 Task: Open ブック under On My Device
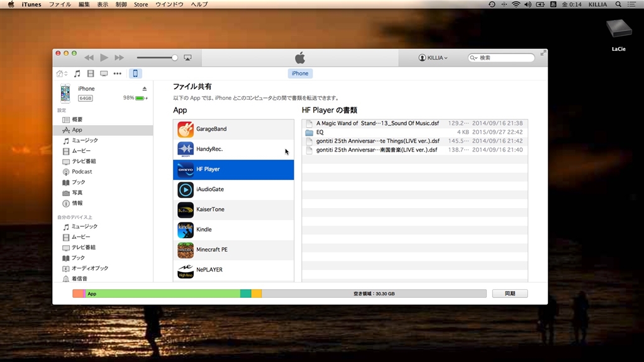pyautogui.click(x=103, y=258)
